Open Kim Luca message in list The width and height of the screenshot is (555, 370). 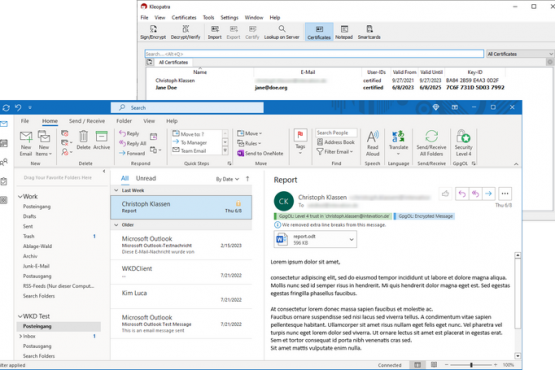pyautogui.click(x=181, y=296)
